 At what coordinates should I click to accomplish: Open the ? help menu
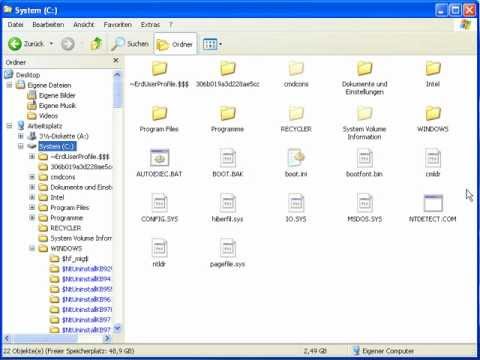171,25
